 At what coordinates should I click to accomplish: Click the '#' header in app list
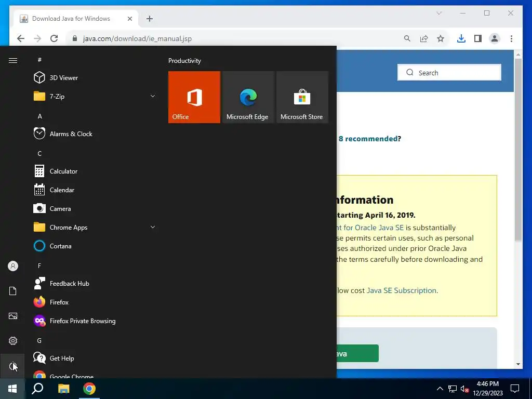[x=39, y=60]
